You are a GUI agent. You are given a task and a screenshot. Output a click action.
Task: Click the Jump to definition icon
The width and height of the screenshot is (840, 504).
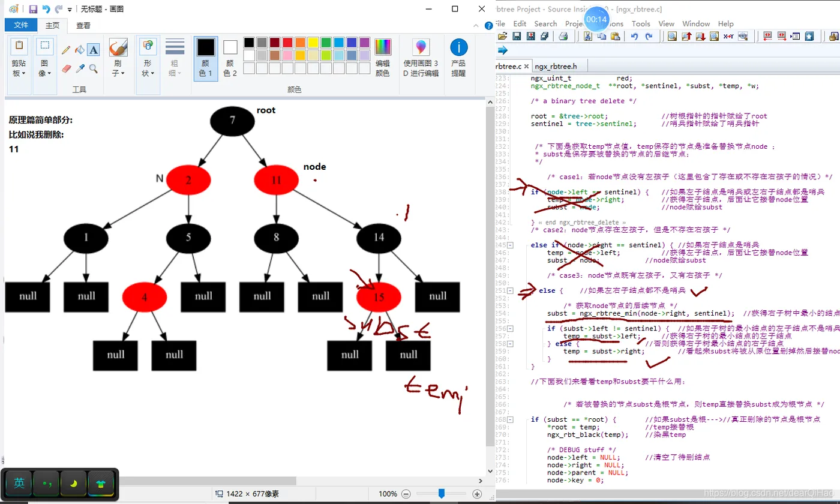796,36
